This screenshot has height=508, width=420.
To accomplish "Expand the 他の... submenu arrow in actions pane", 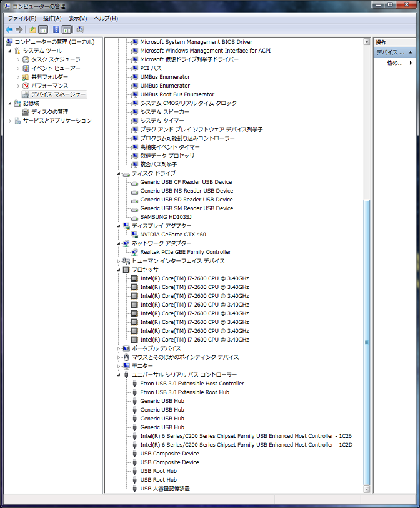I will 411,63.
